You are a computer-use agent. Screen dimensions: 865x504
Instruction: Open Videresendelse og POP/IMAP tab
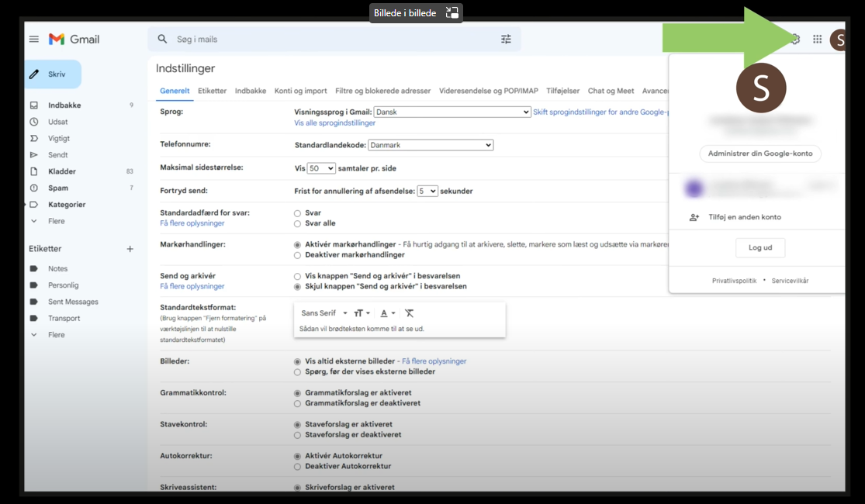[489, 91]
